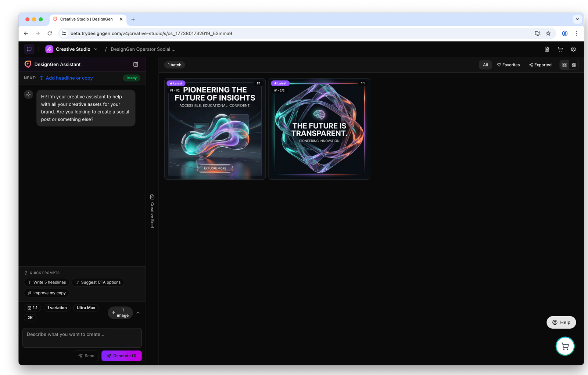Image resolution: width=588 pixels, height=375 pixels.
Task: Use the Write 5 headlines quick prompt
Action: tap(47, 282)
